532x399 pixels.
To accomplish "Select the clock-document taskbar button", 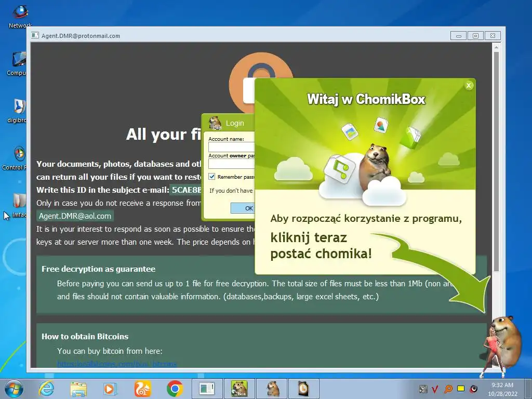I will [x=304, y=389].
